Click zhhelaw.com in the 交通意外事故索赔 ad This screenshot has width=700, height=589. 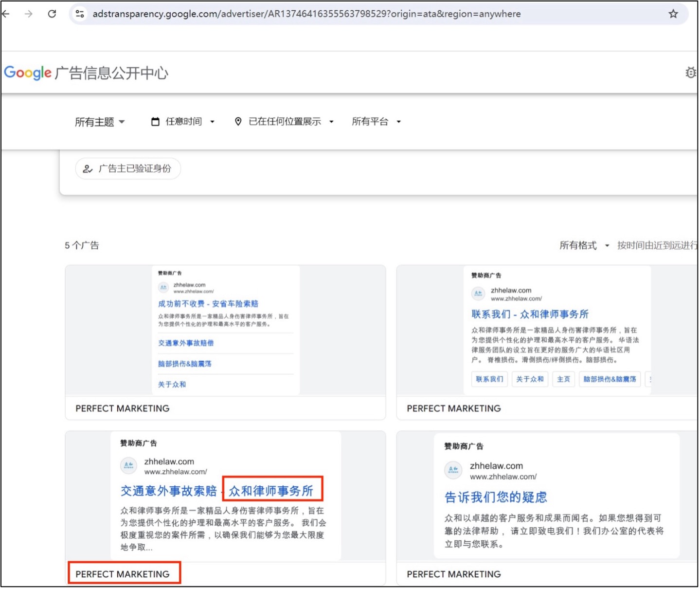point(169,461)
